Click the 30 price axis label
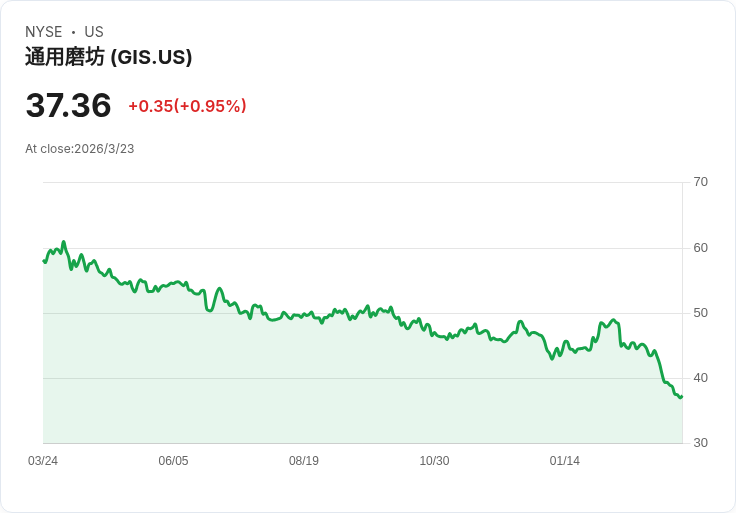This screenshot has height=513, width=736. 701,443
